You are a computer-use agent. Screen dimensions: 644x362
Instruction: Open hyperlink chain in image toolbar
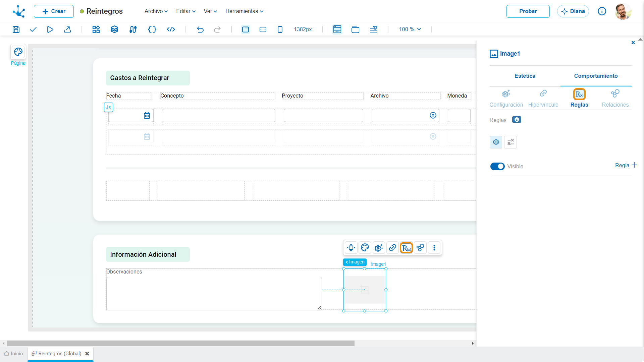click(x=392, y=248)
